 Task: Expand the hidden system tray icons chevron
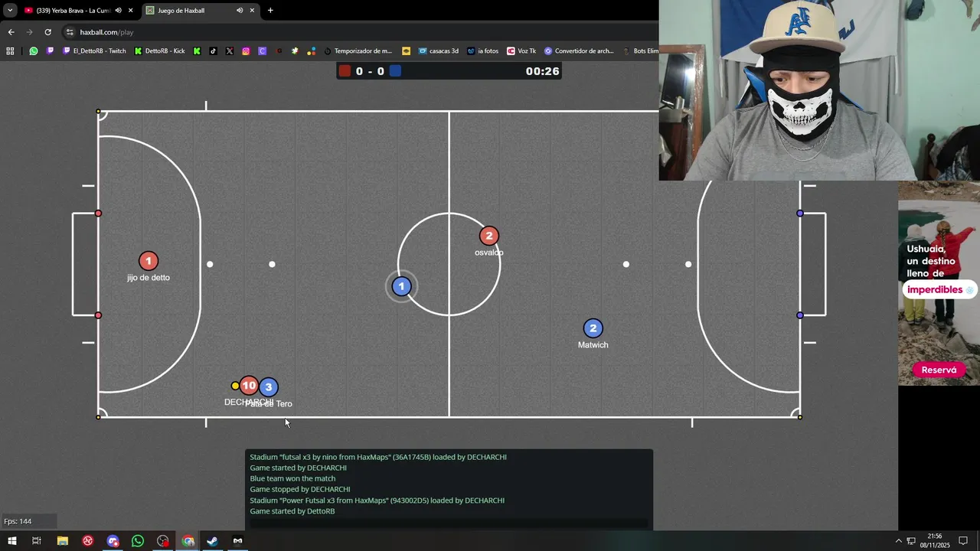tap(899, 541)
